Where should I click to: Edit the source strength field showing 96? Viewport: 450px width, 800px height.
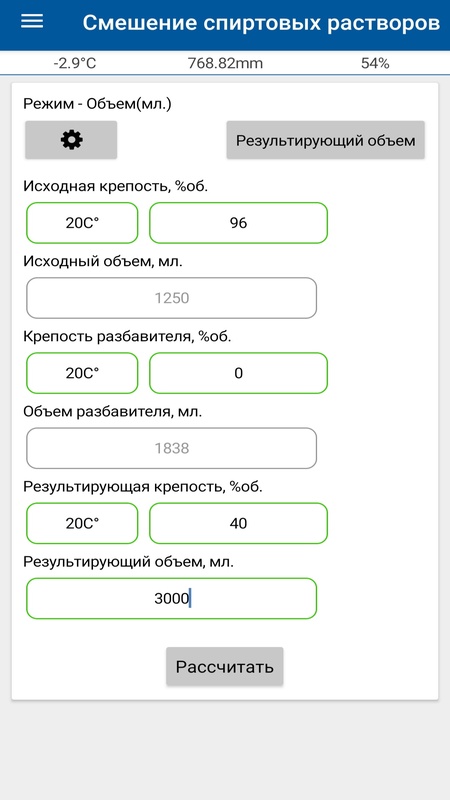[x=238, y=223]
